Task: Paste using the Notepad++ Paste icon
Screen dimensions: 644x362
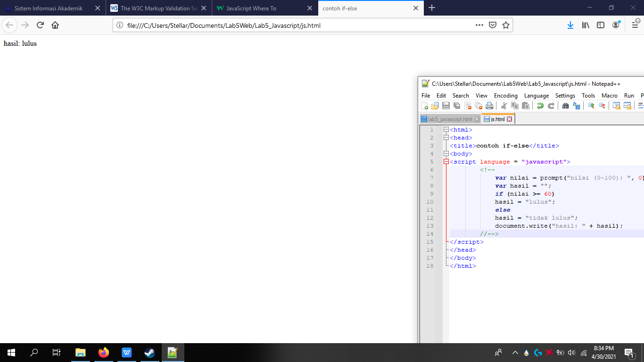Action: pyautogui.click(x=526, y=105)
